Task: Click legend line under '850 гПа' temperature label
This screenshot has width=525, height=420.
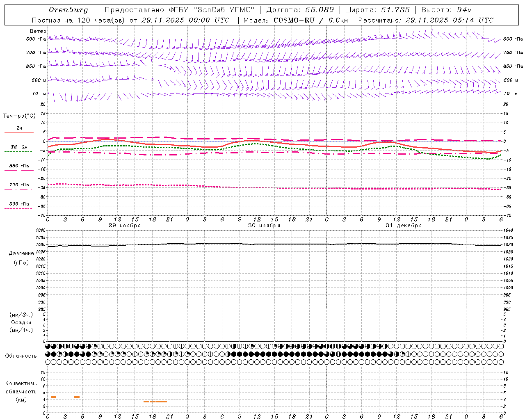Action: 19,171
